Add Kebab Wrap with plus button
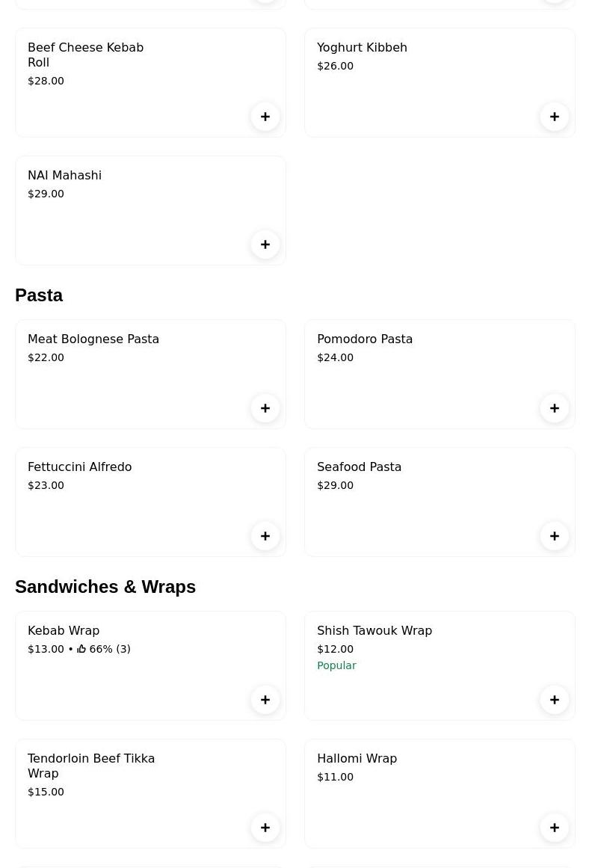601x868 pixels. (265, 700)
